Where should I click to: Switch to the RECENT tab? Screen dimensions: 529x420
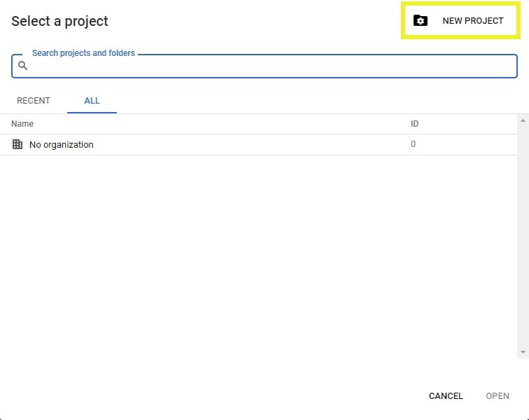coord(34,101)
